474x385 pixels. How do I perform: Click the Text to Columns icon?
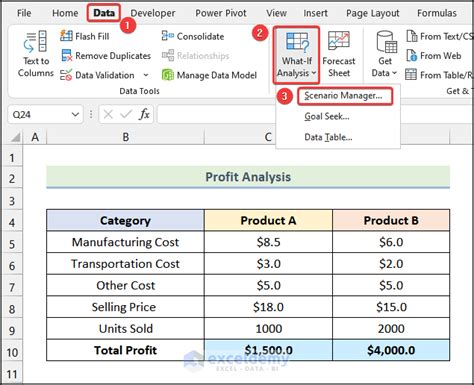[36, 54]
